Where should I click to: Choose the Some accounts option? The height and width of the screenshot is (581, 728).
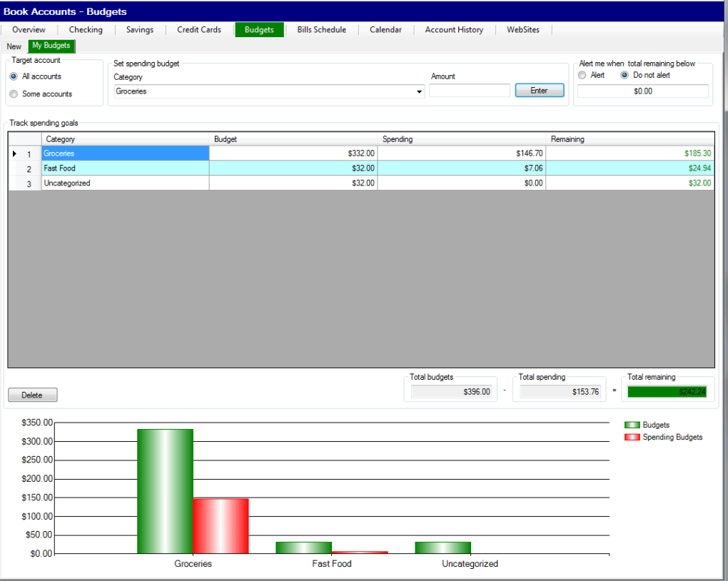12,94
